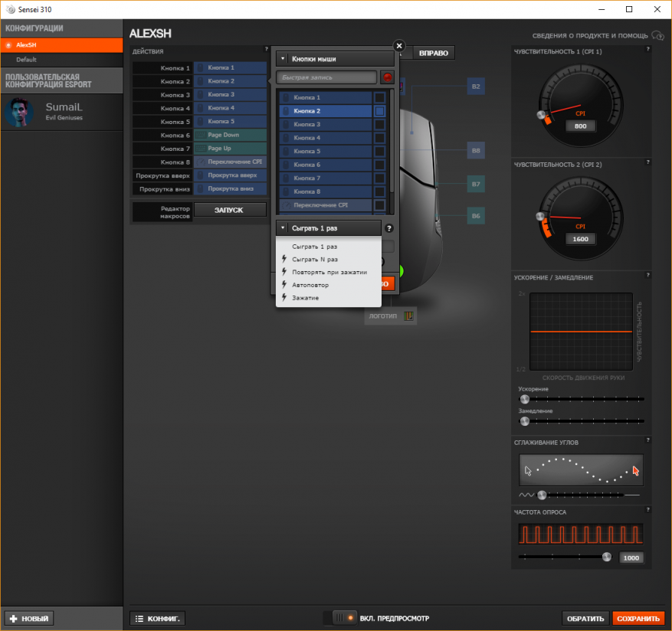Image resolution: width=672 pixels, height=631 pixels.
Task: Select the Default configuration
Action: pyautogui.click(x=62, y=60)
